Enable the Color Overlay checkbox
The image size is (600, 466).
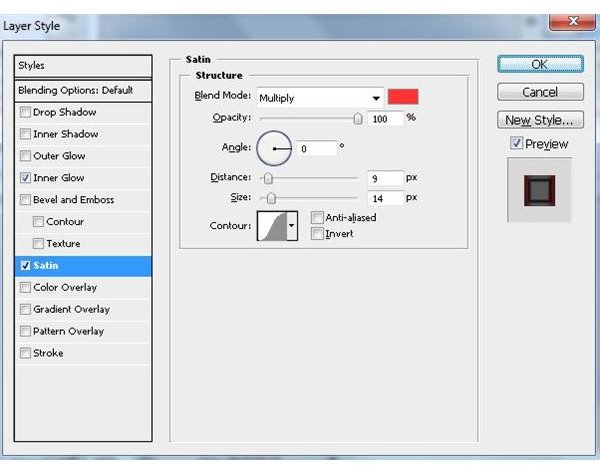coord(25,287)
